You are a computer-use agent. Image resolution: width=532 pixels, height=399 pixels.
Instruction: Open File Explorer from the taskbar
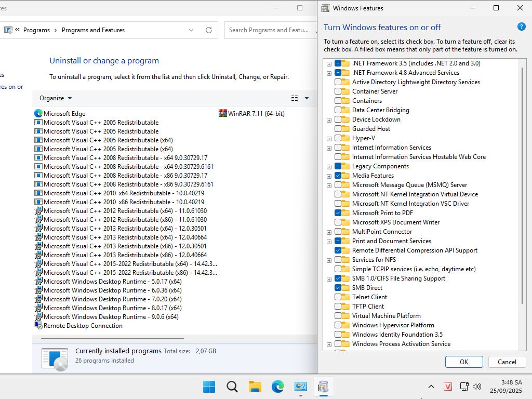(x=255, y=387)
